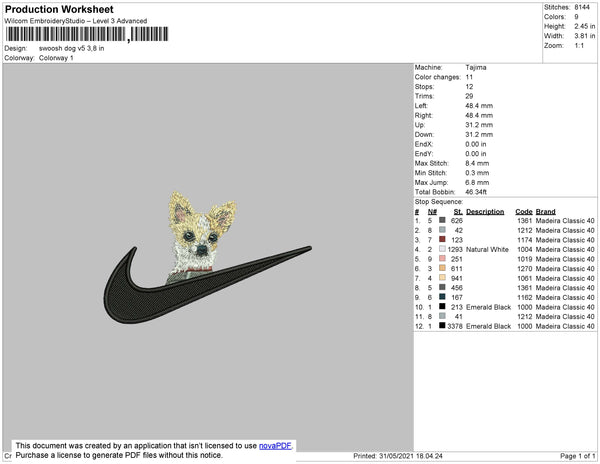
Task: Select the Machine value "Tajima"
Action: (x=476, y=67)
